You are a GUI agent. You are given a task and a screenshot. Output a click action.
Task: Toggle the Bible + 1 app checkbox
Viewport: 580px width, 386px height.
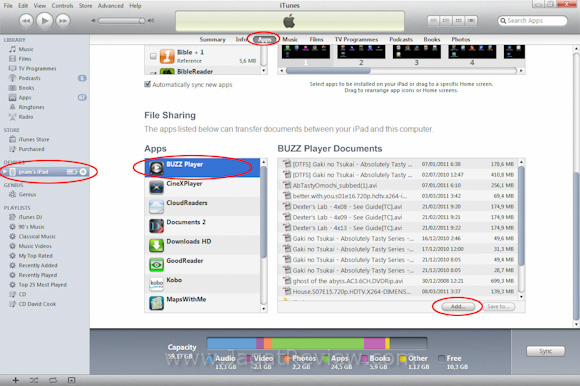153,56
